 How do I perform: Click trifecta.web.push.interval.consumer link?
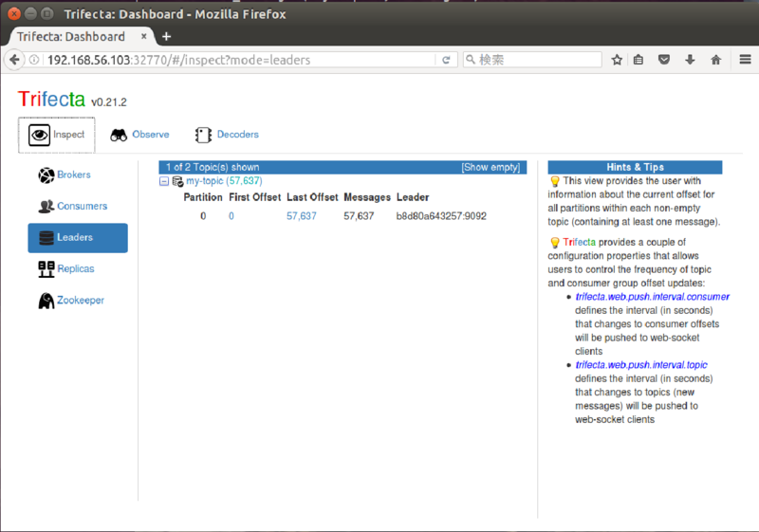[653, 297]
